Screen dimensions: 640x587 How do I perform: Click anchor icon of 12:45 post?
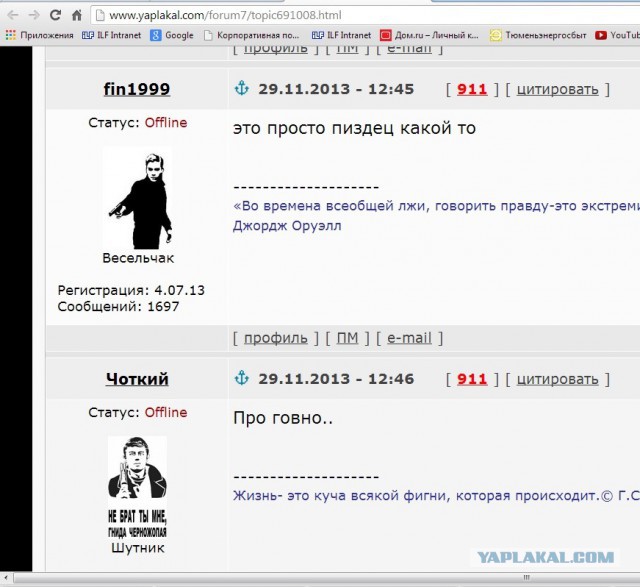point(242,88)
